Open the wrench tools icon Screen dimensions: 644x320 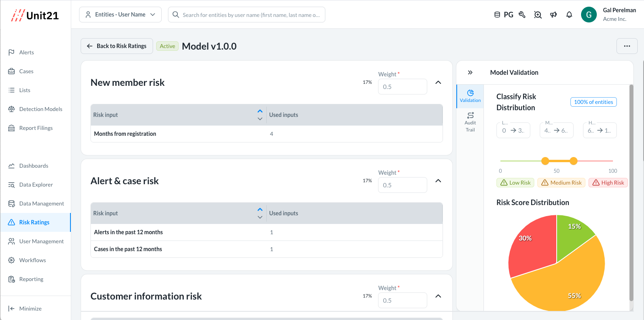522,15
